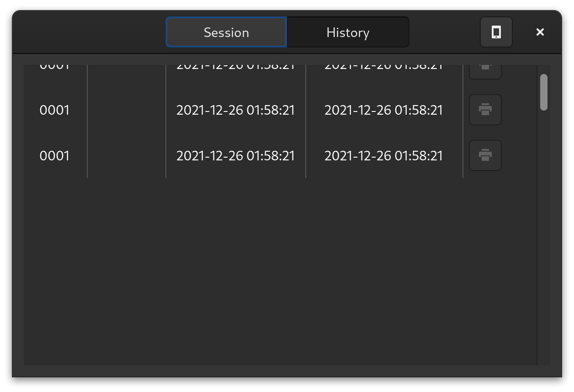Click the scrollbar track below the thumb
574x392 pixels.
pos(544,228)
